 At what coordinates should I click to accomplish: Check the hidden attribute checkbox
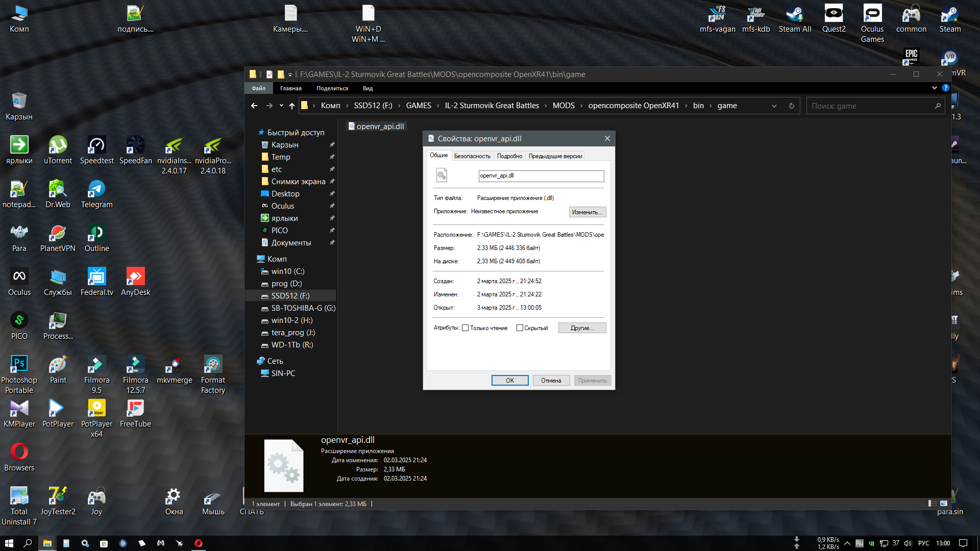[520, 328]
